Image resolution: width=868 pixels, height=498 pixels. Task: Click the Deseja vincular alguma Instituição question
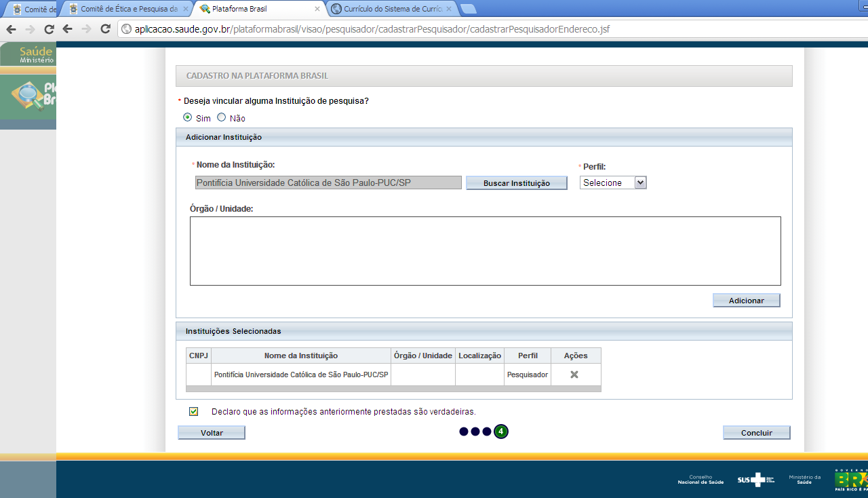pyautogui.click(x=276, y=101)
